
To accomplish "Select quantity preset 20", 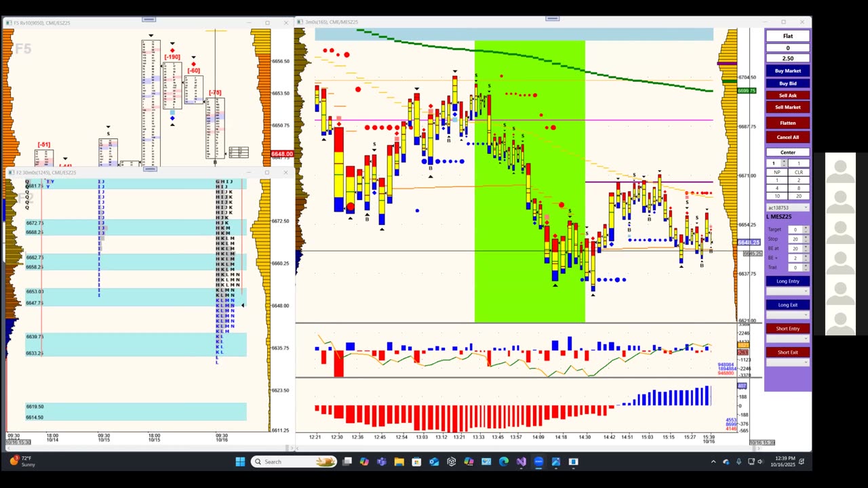I will (x=799, y=196).
